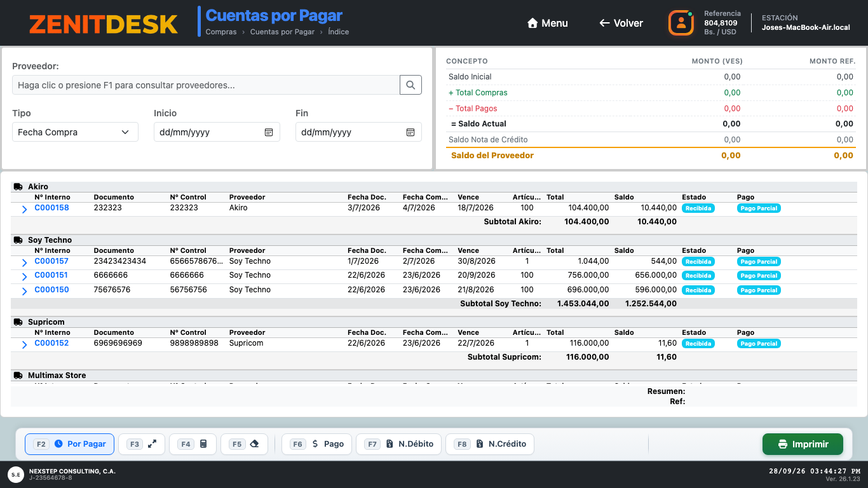This screenshot has width=868, height=488.
Task: Click the F3 expand arrows button
Action: point(142,444)
